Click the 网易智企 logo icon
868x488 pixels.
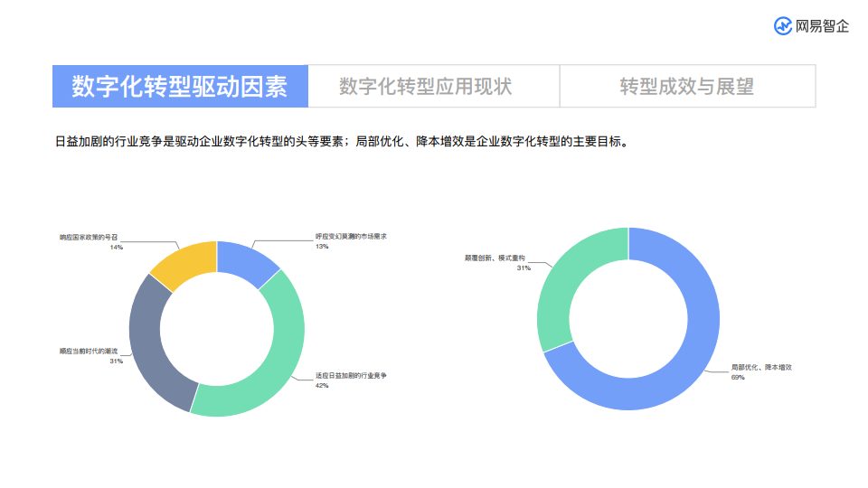click(783, 26)
